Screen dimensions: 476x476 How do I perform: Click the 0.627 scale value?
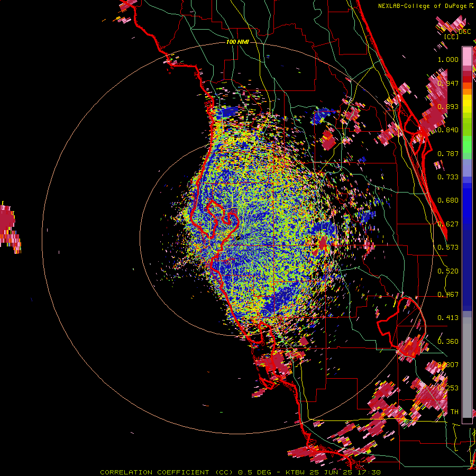(x=448, y=224)
